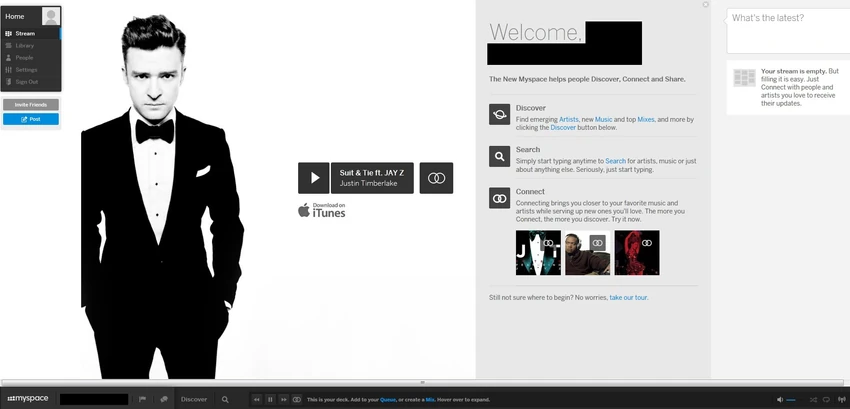Skip to next track in deck

tap(283, 399)
